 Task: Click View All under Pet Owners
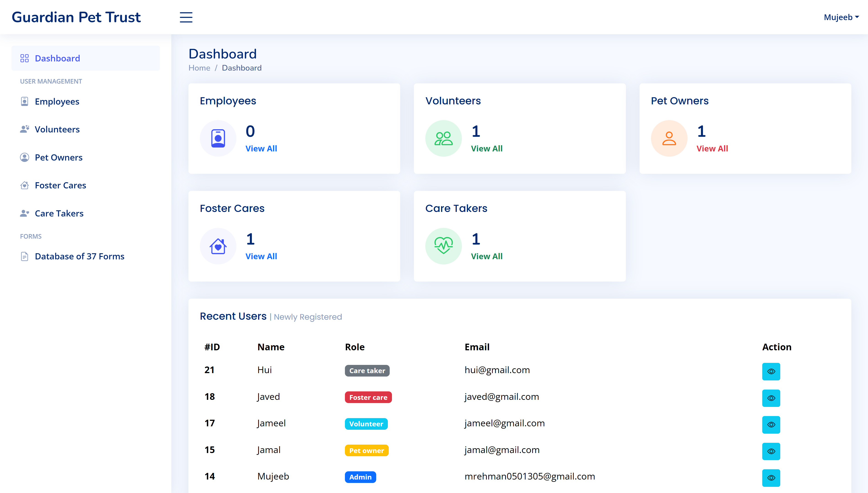pyautogui.click(x=712, y=149)
